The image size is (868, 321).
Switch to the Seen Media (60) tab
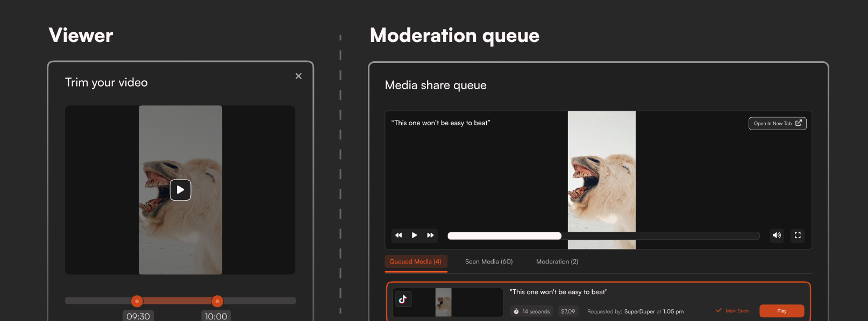[489, 262]
